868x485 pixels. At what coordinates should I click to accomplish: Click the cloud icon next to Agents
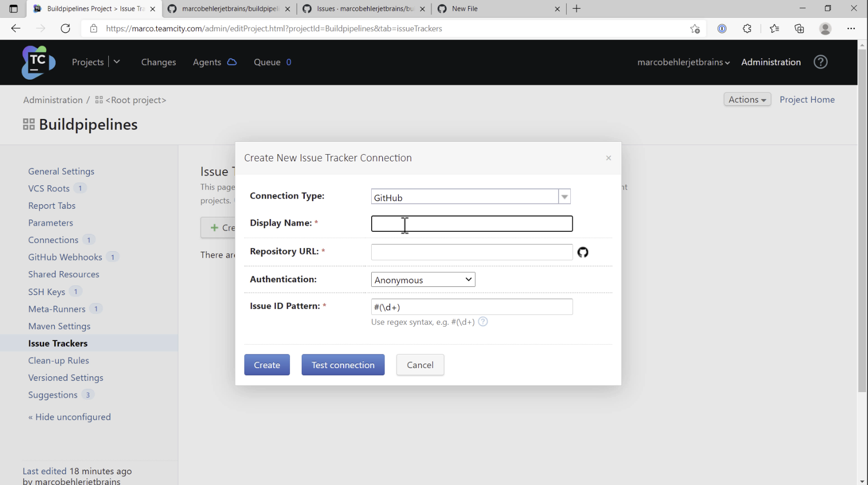click(231, 61)
